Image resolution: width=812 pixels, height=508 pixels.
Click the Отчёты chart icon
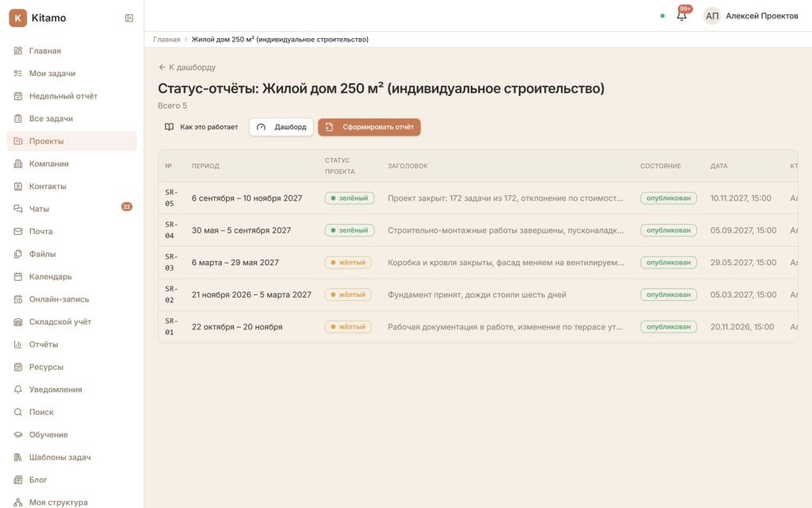pyautogui.click(x=18, y=344)
